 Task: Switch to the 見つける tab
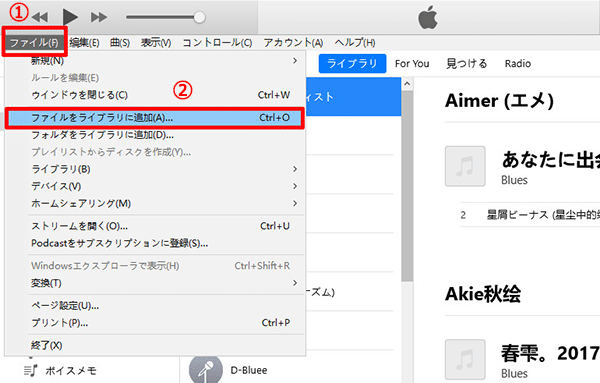[x=467, y=64]
